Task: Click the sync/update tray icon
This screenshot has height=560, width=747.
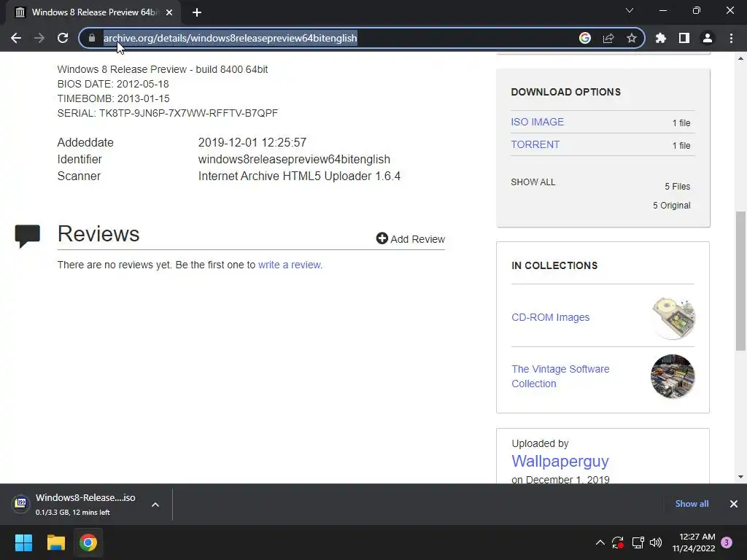Action: pyautogui.click(x=618, y=542)
